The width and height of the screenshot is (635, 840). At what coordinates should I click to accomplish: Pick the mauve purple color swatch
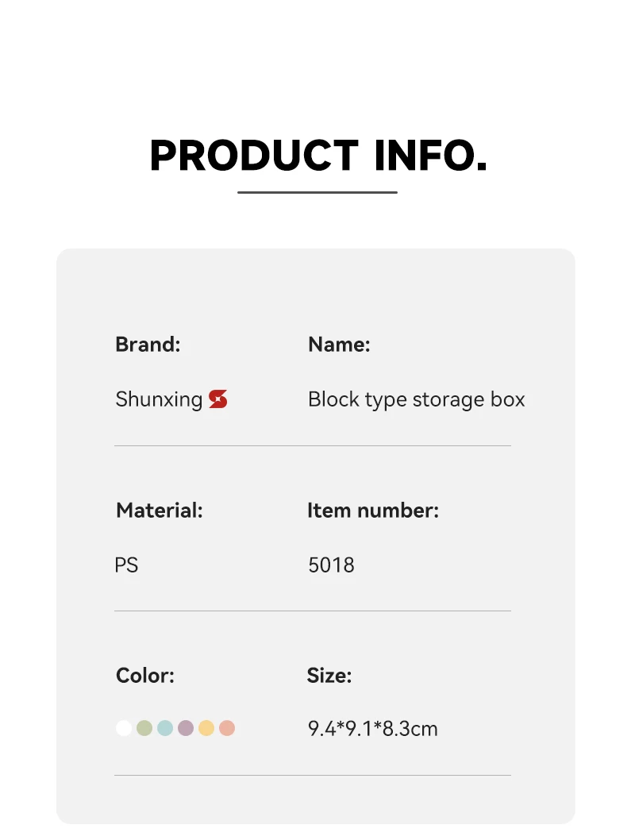pos(186,728)
